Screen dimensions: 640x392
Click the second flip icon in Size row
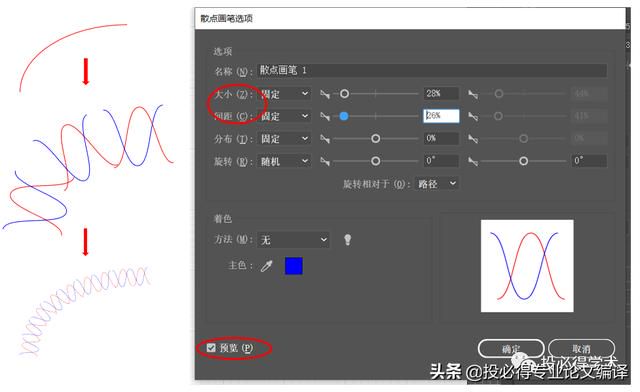[473, 94]
